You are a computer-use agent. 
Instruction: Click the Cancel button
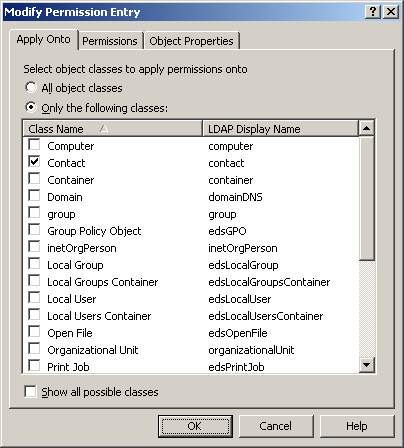(276, 426)
